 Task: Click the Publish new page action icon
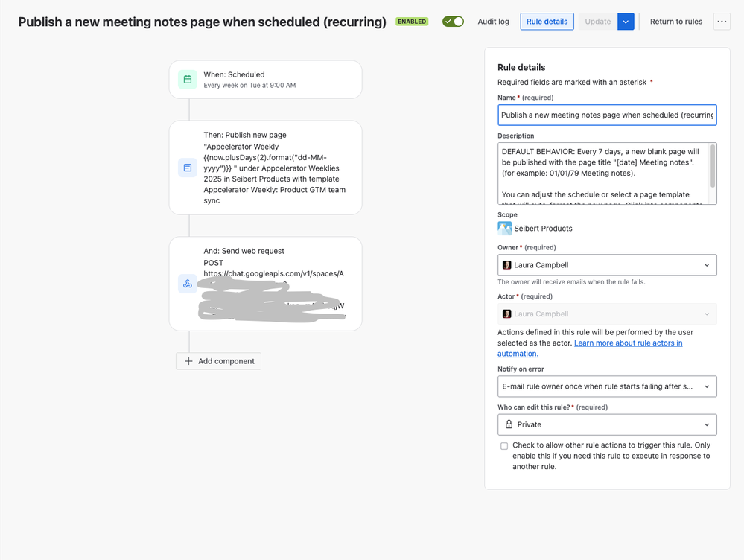pyautogui.click(x=188, y=168)
